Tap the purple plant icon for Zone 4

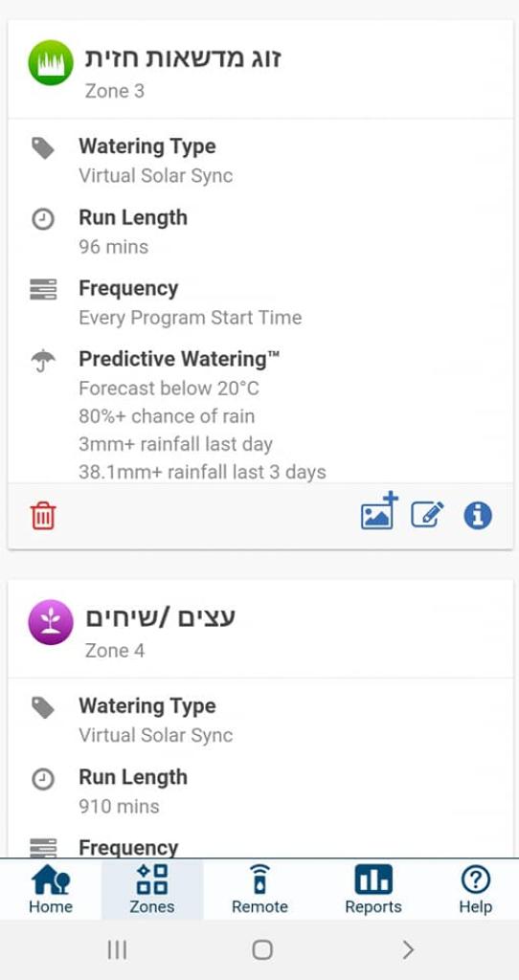(51, 622)
